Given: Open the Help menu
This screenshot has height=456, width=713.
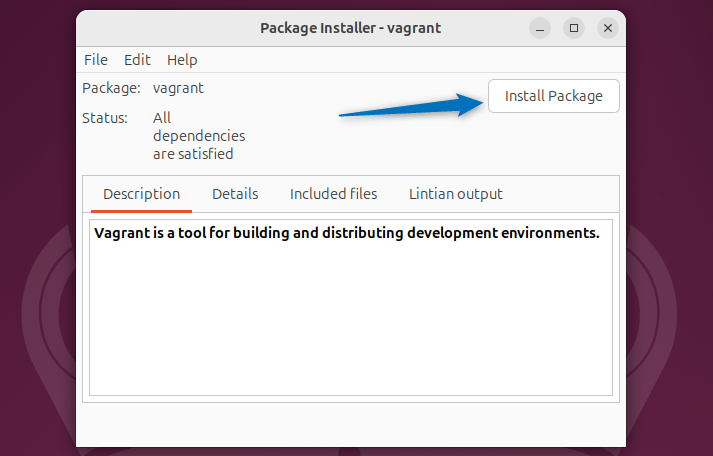Looking at the screenshot, I should tap(182, 60).
